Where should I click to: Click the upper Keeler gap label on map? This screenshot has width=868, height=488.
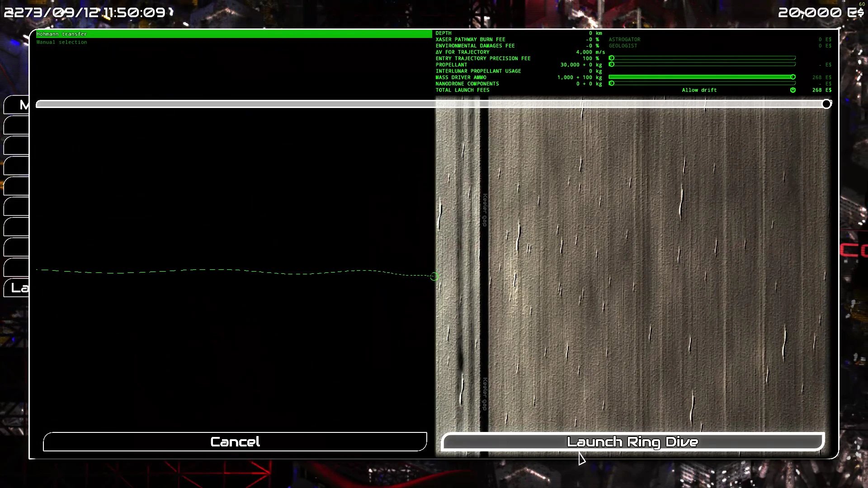tap(485, 210)
